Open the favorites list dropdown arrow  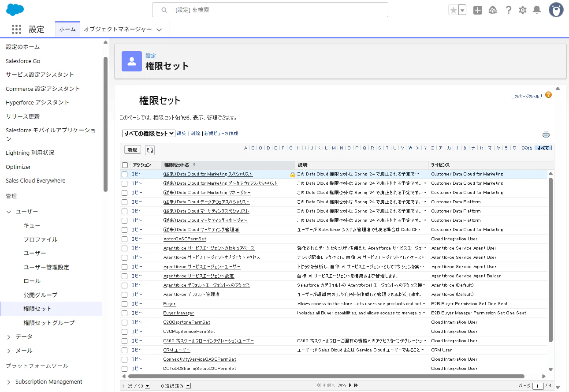462,10
